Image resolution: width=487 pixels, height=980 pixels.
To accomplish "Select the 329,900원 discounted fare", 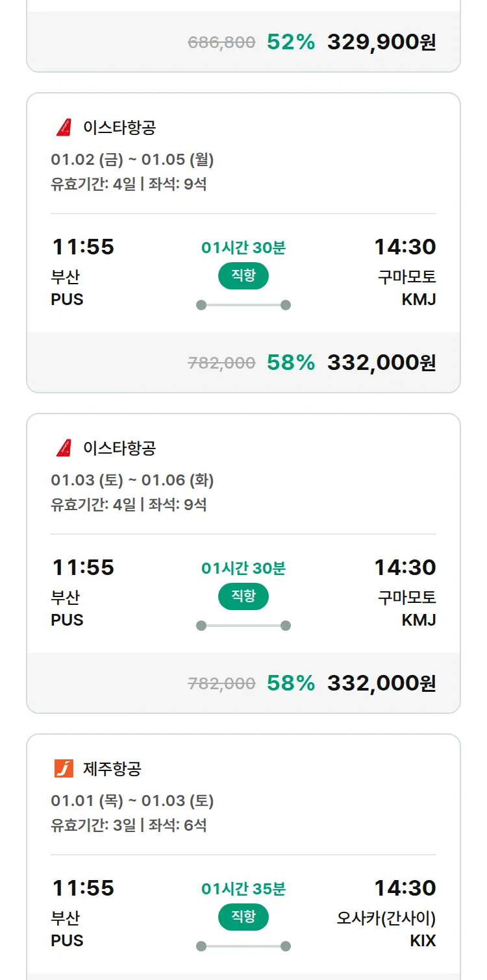I will click(x=381, y=42).
